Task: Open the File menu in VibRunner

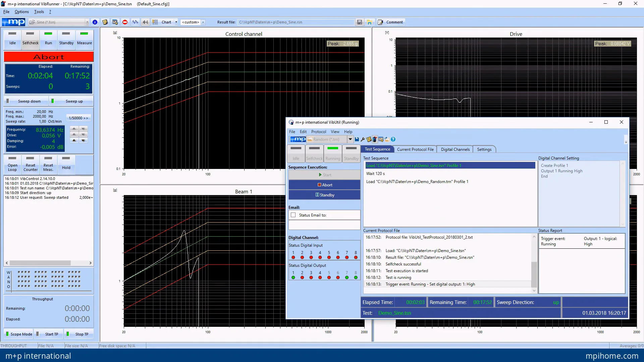Action: (6, 12)
